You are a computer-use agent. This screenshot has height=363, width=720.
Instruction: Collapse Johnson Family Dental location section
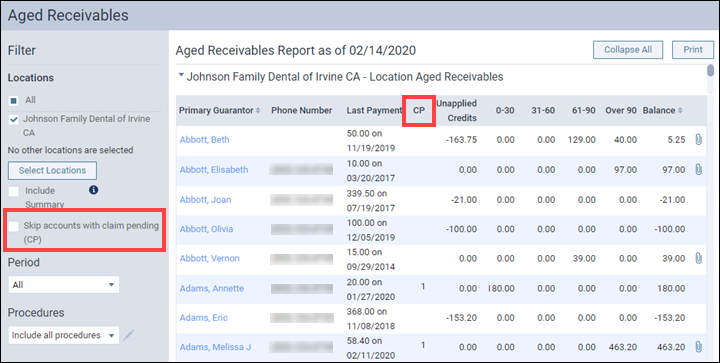[x=181, y=75]
